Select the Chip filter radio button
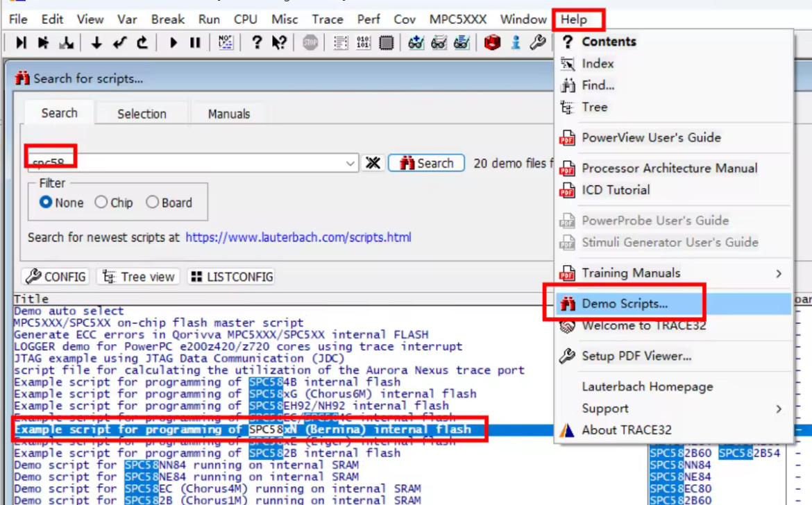The image size is (812, 505). click(x=101, y=203)
